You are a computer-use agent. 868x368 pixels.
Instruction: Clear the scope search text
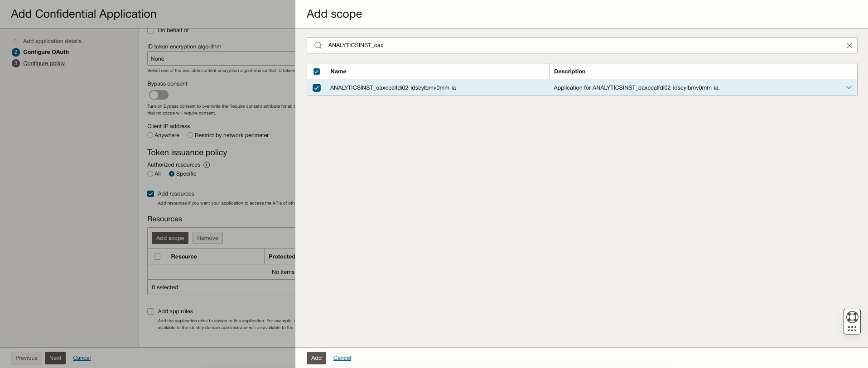849,46
